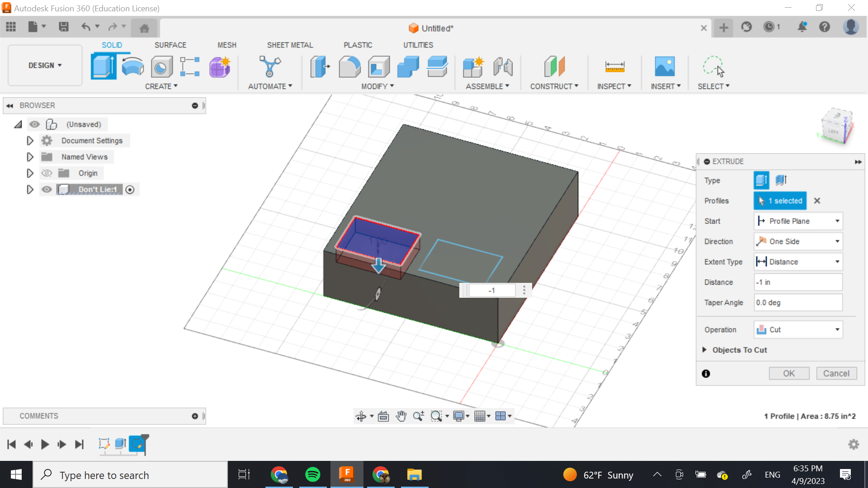Select the Fillet tool icon
Screen dimensions: 868x488
click(x=349, y=67)
